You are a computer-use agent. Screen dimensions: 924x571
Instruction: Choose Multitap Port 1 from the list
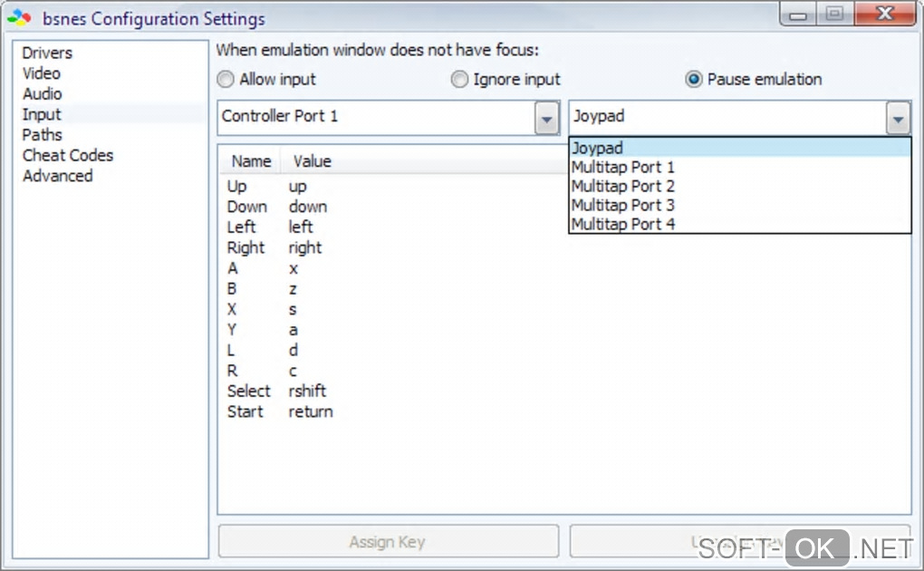pyautogui.click(x=623, y=168)
